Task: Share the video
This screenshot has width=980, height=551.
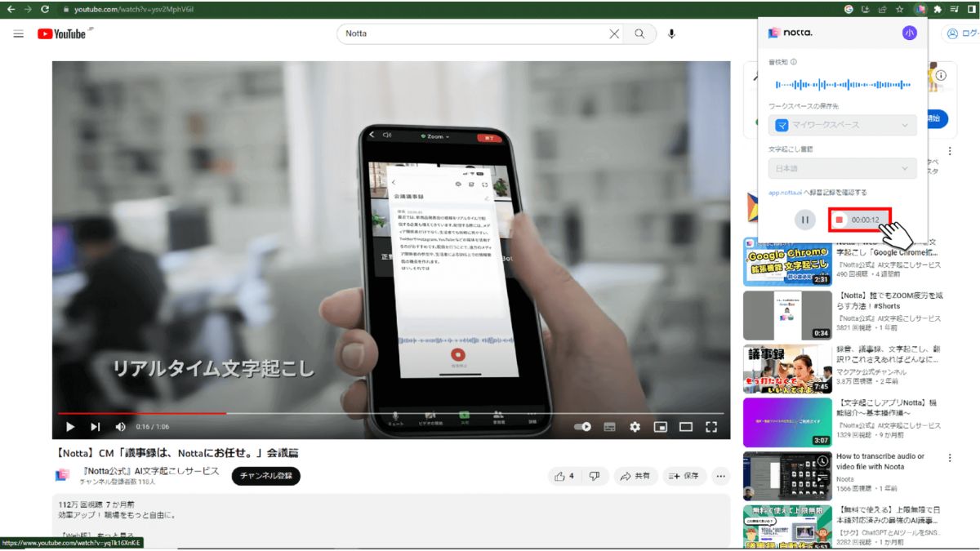Action: [x=635, y=476]
